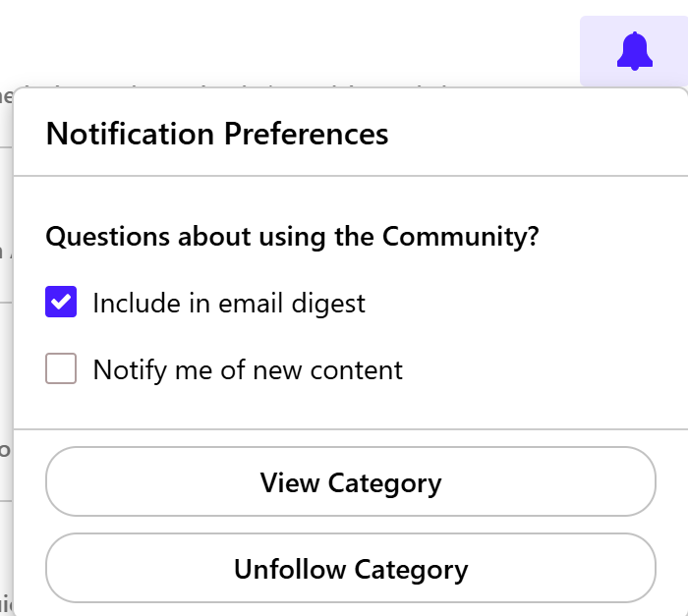Viewport: 688px width, 616px height.
Task: Toggle the checked purple email digest box
Action: (61, 303)
